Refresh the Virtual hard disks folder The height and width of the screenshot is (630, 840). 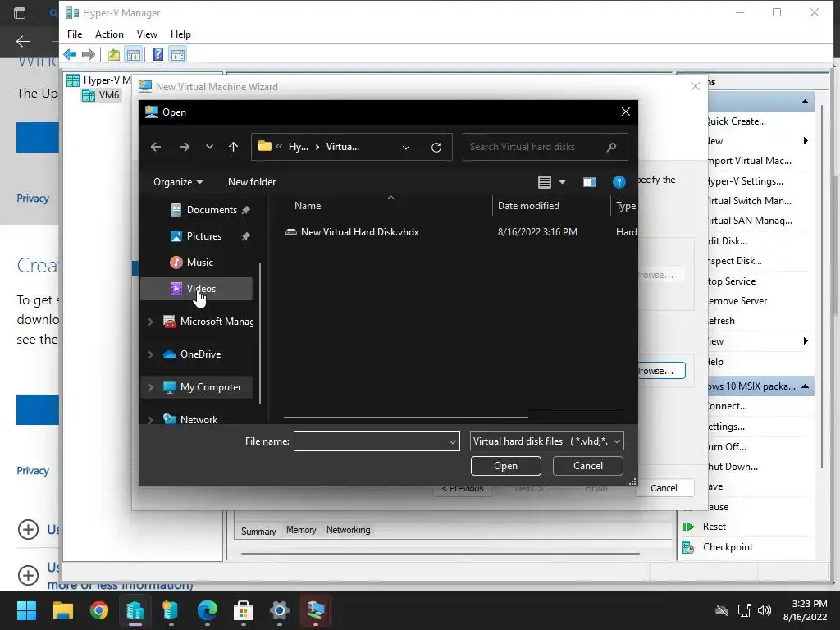[436, 148]
